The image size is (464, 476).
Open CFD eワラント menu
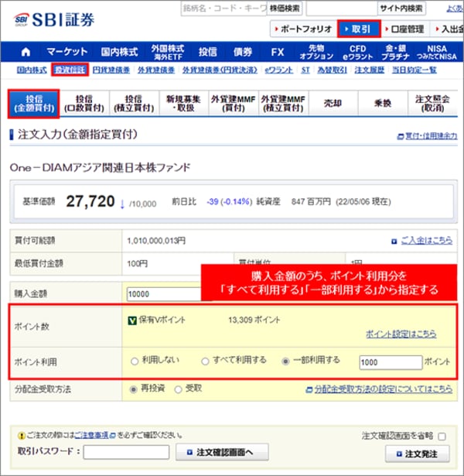[x=357, y=52]
